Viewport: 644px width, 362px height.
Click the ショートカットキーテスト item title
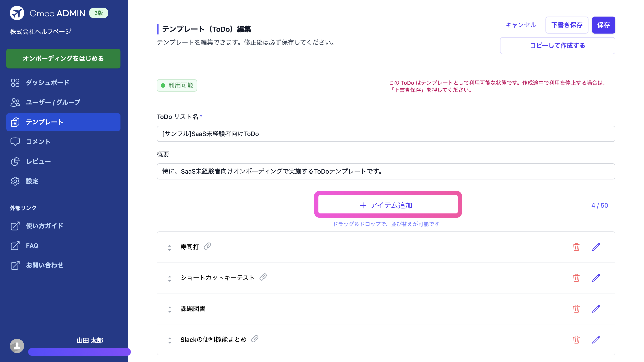click(x=217, y=278)
